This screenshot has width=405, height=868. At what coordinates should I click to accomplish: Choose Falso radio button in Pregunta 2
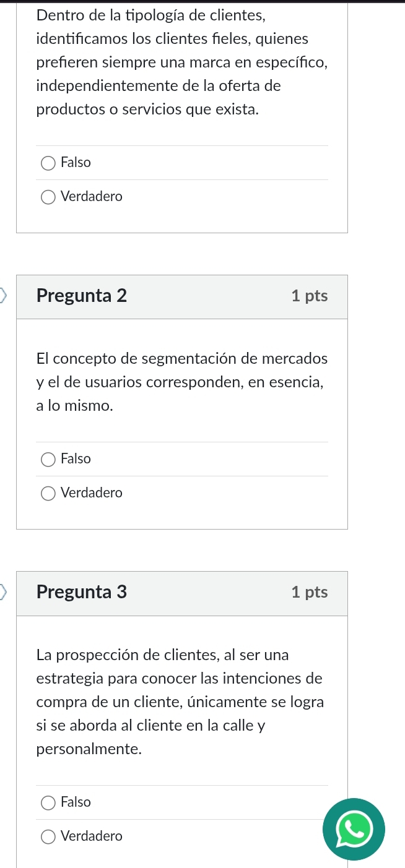48,460
